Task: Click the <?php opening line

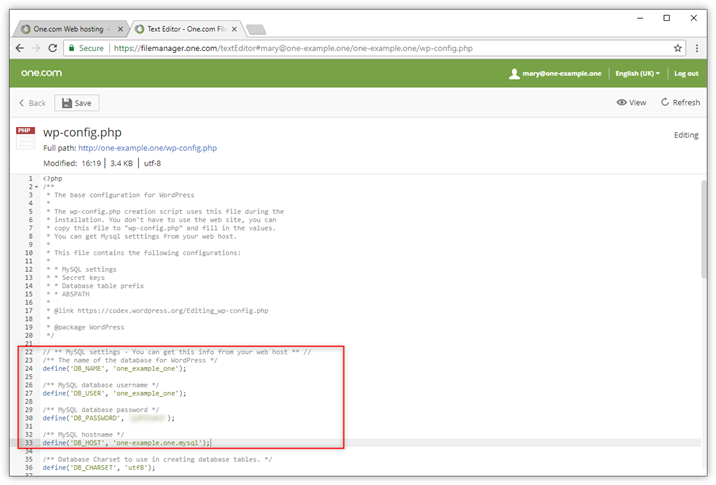Action: pos(53,179)
